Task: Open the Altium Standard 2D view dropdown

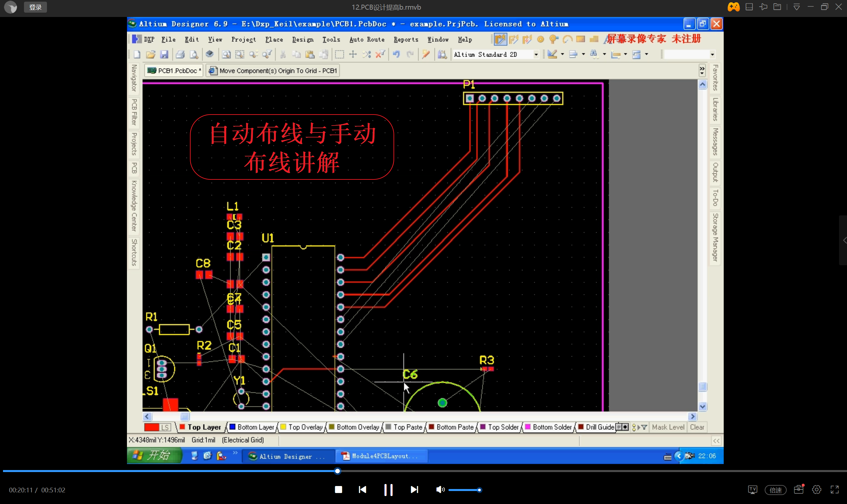Action: point(536,54)
